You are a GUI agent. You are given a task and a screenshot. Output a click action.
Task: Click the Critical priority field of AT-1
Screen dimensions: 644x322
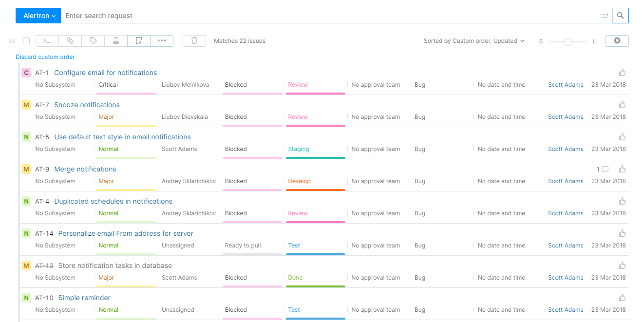108,85
